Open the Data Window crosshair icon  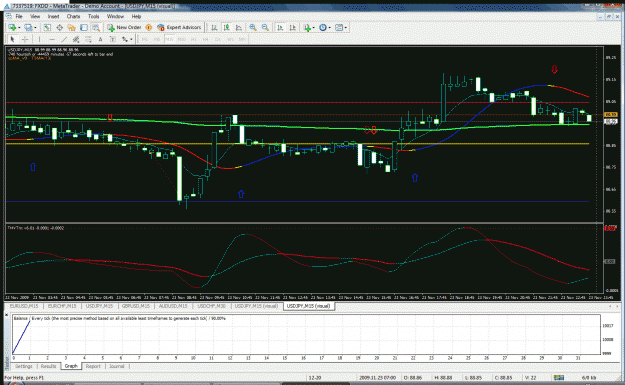coord(59,27)
